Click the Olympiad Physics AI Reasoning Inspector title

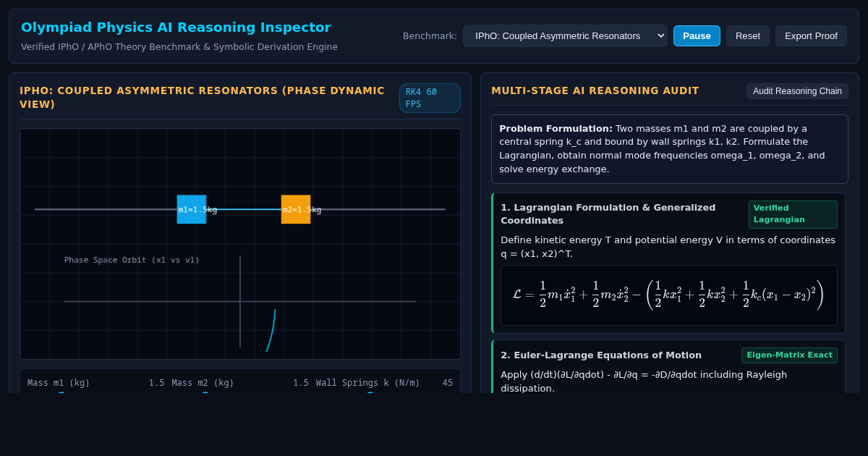coord(176,28)
